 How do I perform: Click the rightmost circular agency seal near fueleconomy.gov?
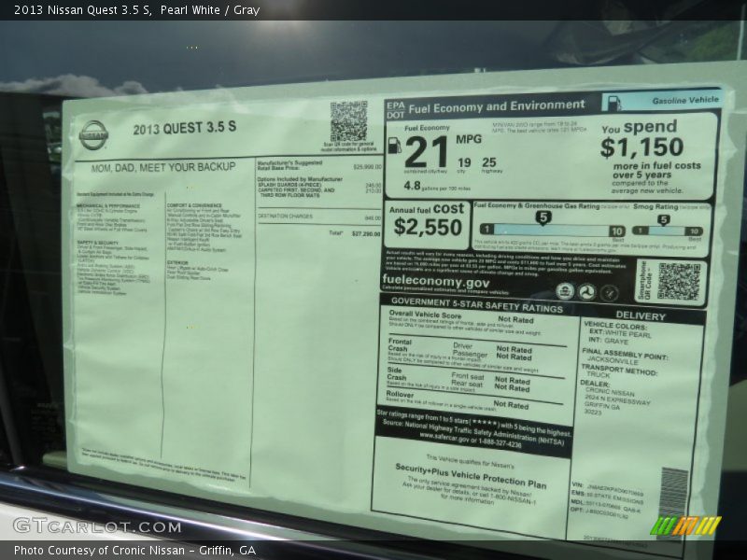[609, 293]
